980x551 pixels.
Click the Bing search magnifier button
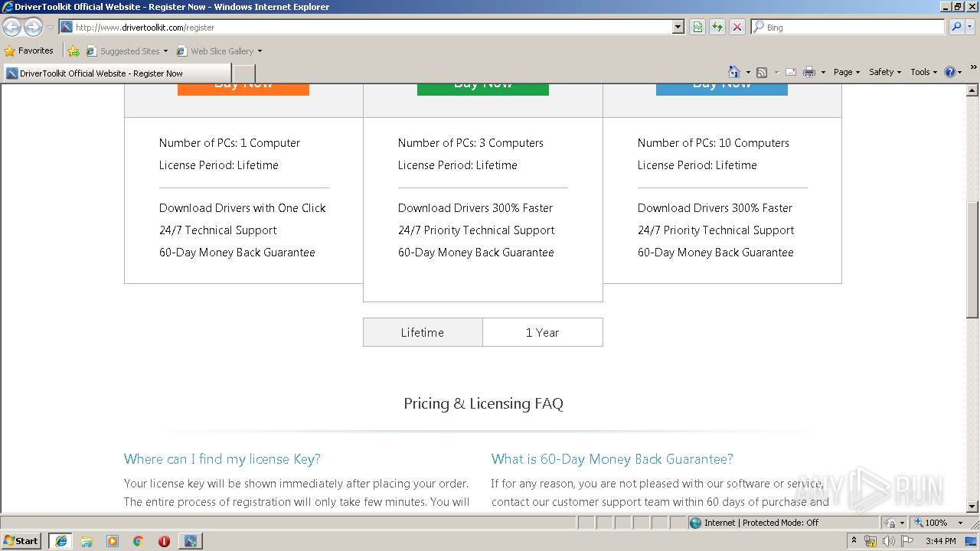(956, 27)
